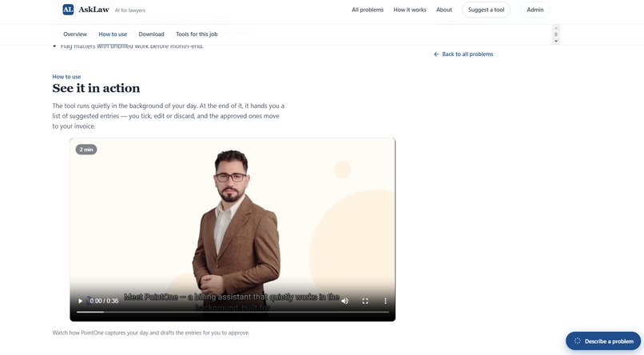
Task: Switch to the Overview tab
Action: (x=75, y=34)
